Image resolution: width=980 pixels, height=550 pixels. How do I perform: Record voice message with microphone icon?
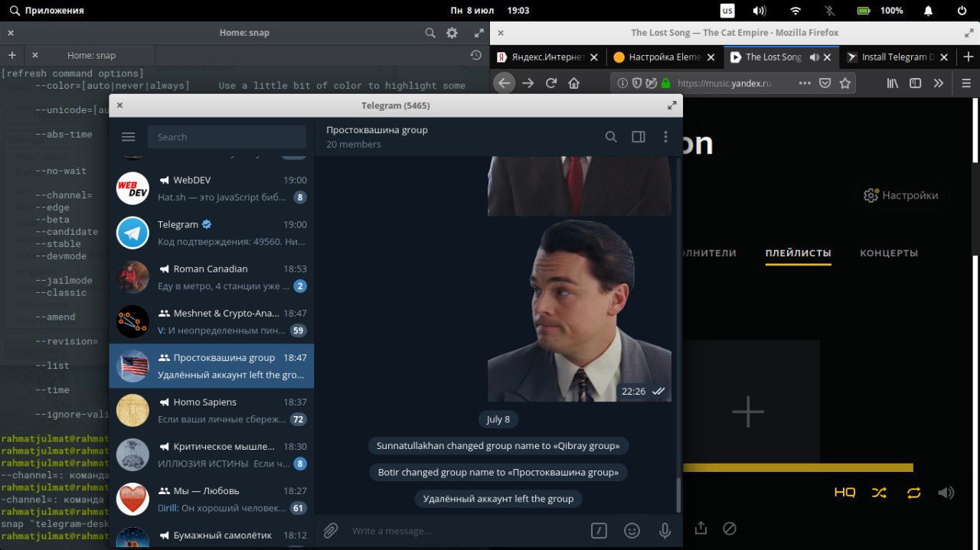pos(665,530)
